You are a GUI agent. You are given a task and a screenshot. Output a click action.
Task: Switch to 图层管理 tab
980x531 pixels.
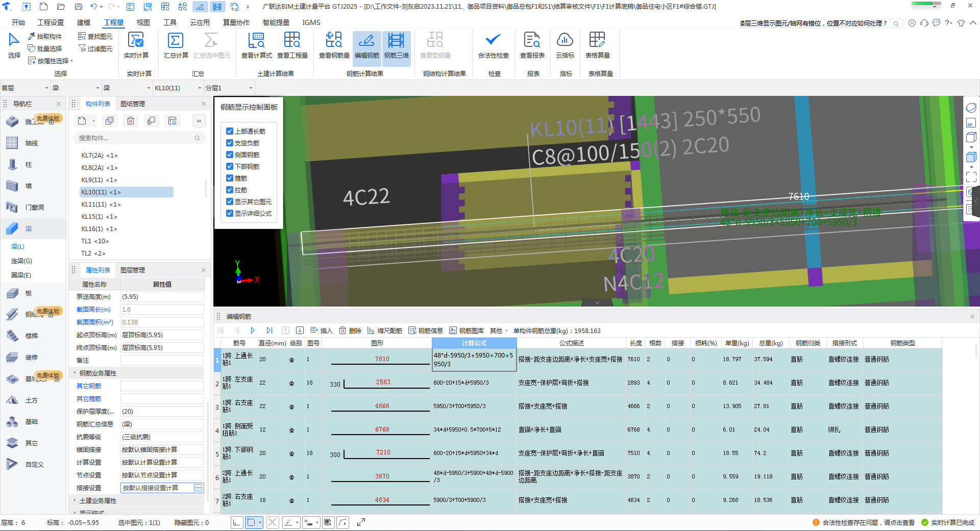coord(133,270)
